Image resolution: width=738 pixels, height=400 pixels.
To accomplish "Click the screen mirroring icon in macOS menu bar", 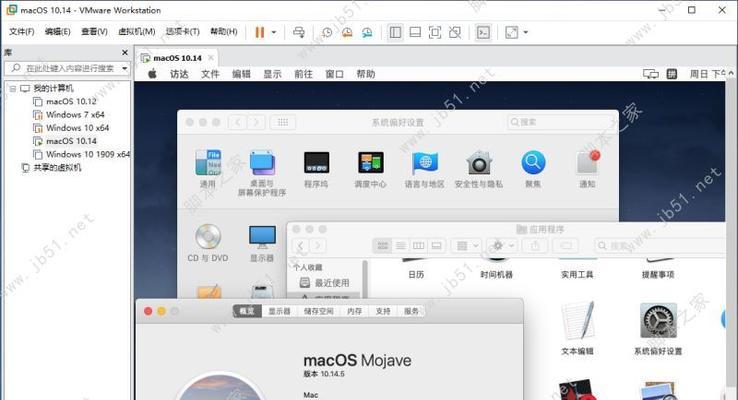I will click(650, 74).
